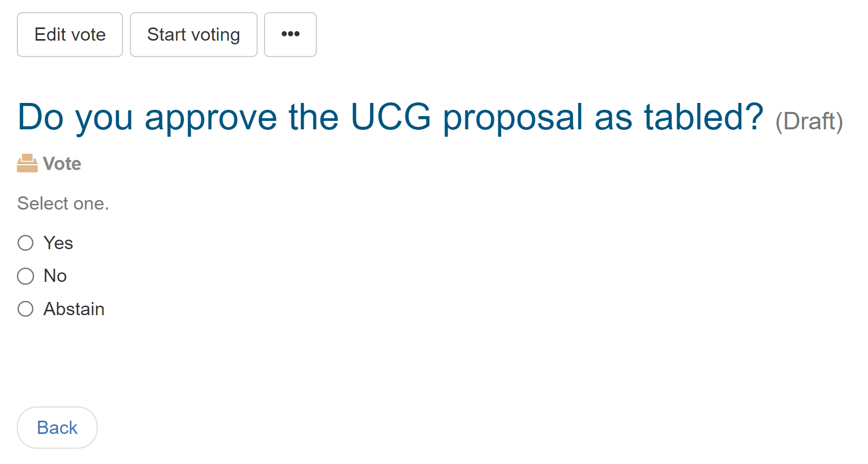Click the word "tabled?" in the title

[x=703, y=117]
